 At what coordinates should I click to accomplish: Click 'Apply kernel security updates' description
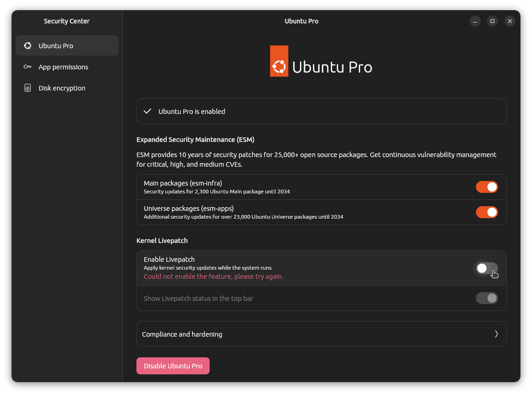click(x=207, y=268)
